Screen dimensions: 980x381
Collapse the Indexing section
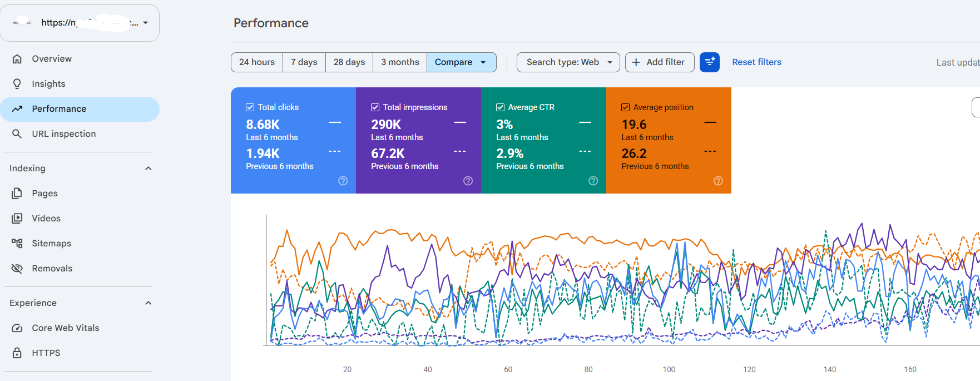(x=149, y=169)
